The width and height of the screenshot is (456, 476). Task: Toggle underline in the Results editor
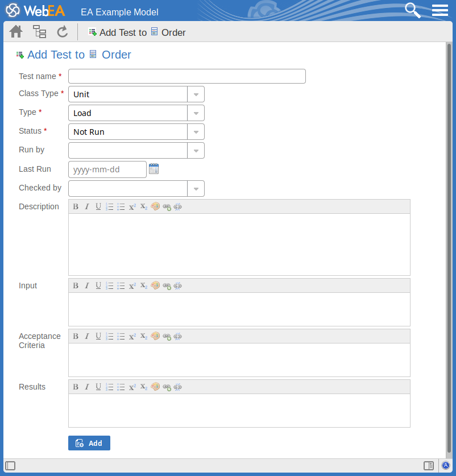point(98,387)
